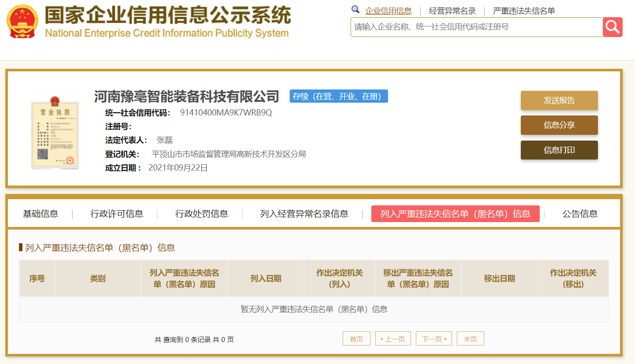The width and height of the screenshot is (635, 364).
Task: Click the 暂无列入严重违法失信名单（黑名单）信息 empty row
Action: click(314, 309)
